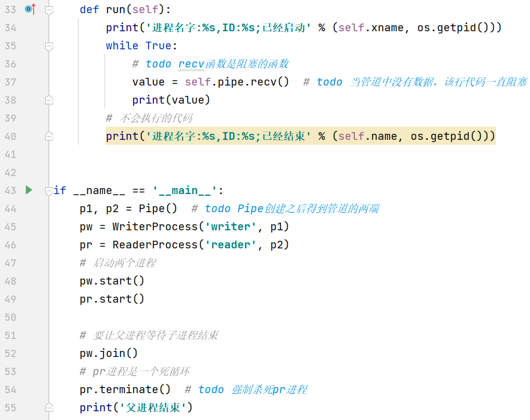Viewport: 530px width, 420px height.
Task: Click line number 34 in the gutter
Action: coord(10,28)
